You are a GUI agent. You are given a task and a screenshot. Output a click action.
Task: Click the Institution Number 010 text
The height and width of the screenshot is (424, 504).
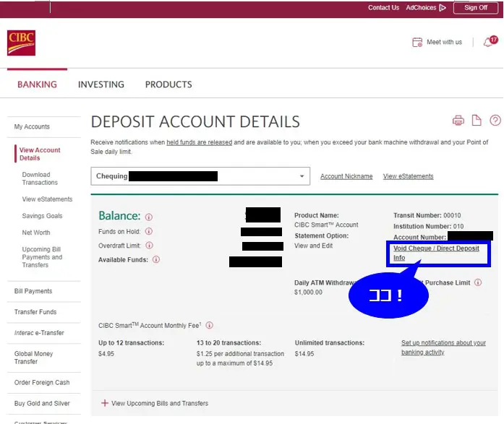[x=429, y=226]
